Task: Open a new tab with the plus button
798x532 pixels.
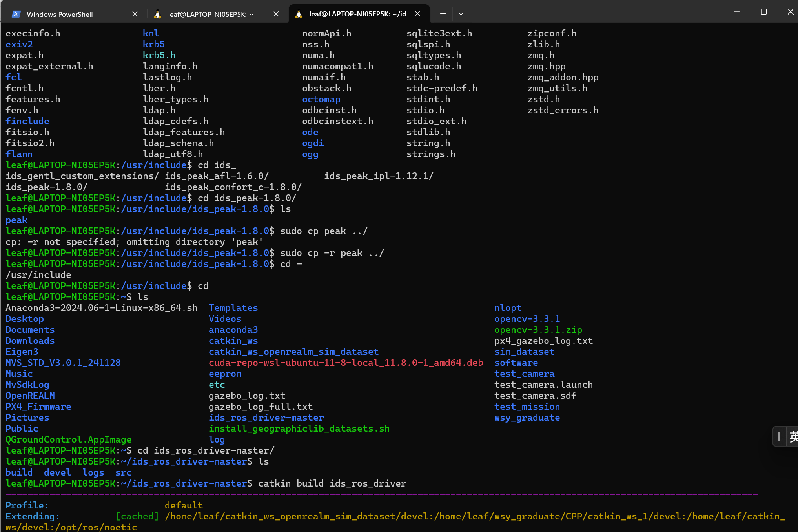Action: click(443, 14)
